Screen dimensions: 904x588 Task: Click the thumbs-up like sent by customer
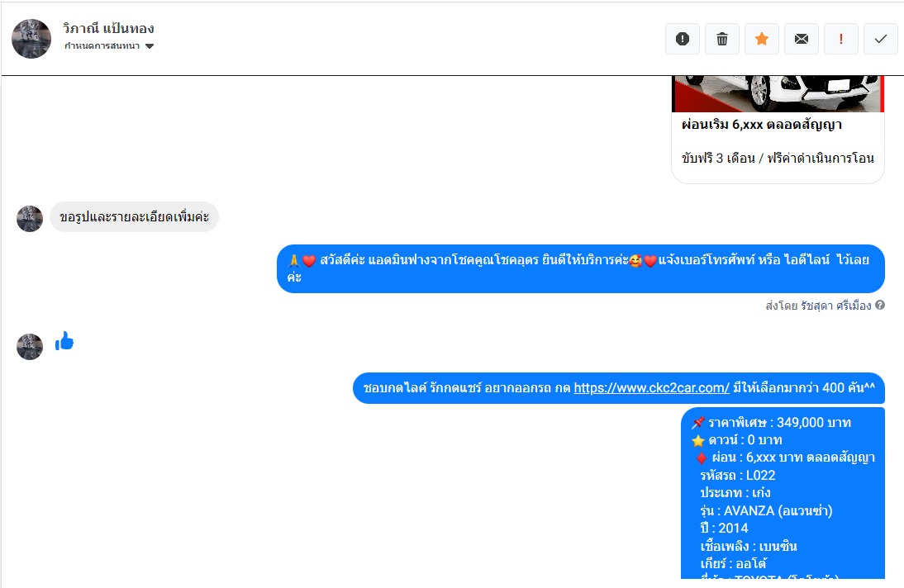pos(64,341)
